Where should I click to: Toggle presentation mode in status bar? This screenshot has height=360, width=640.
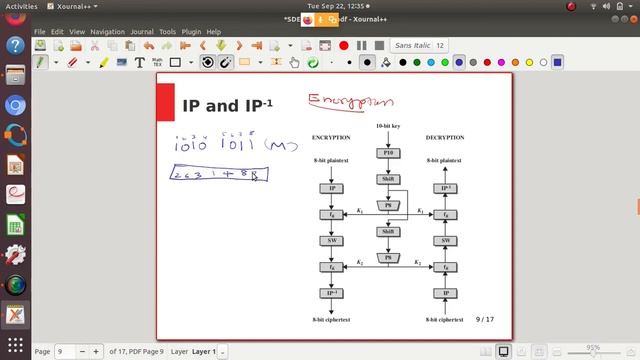coord(503,351)
